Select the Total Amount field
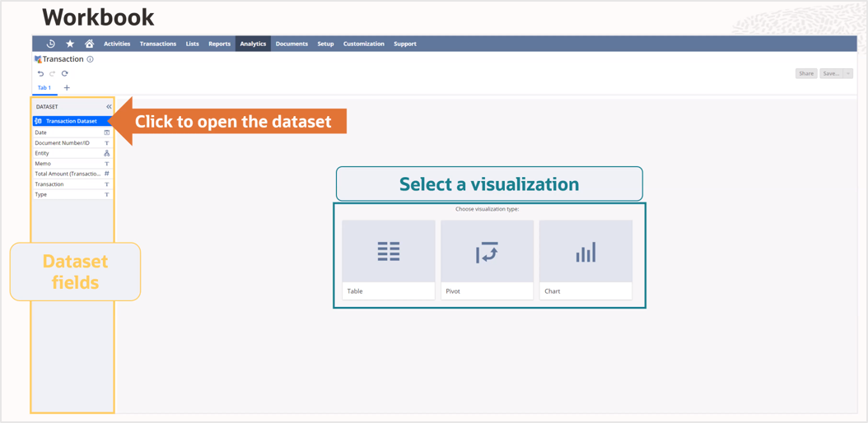868x423 pixels. click(x=68, y=174)
